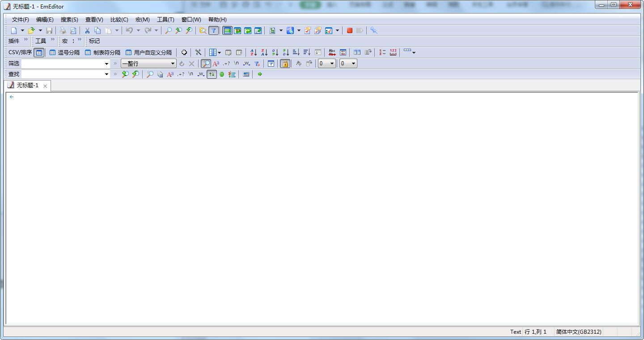
Task: Click the clear filter funnel with red x
Action: (x=257, y=64)
